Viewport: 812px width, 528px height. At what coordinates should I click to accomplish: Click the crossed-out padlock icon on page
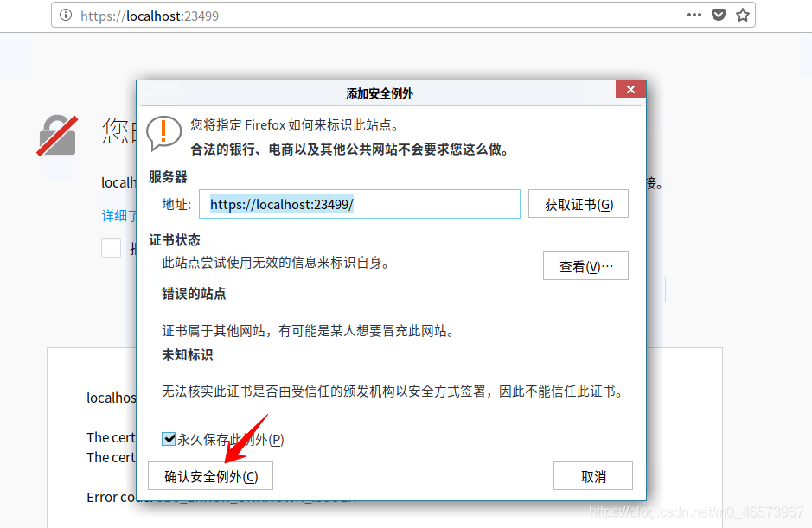pyautogui.click(x=57, y=135)
